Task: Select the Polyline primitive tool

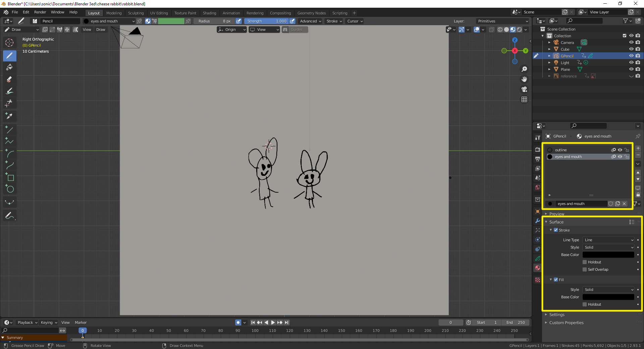Action: point(10,141)
